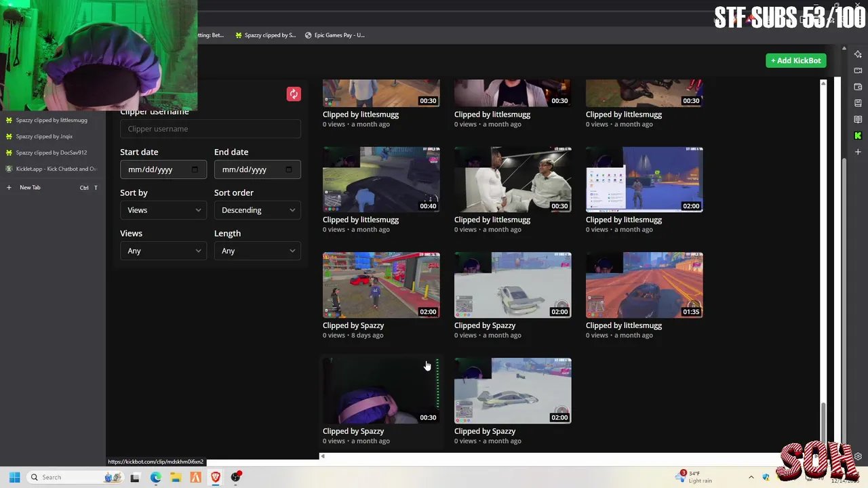This screenshot has width=868, height=488.
Task: Open the 00:30 two men in white clip
Action: 513,180
